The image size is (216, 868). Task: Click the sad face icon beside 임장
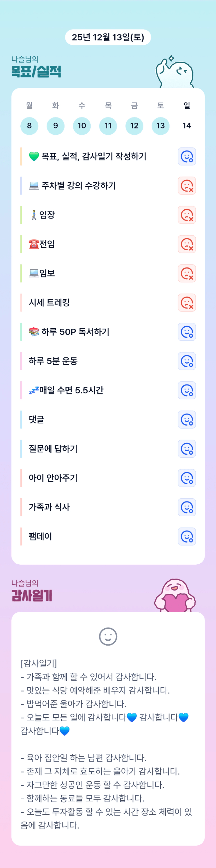click(187, 215)
